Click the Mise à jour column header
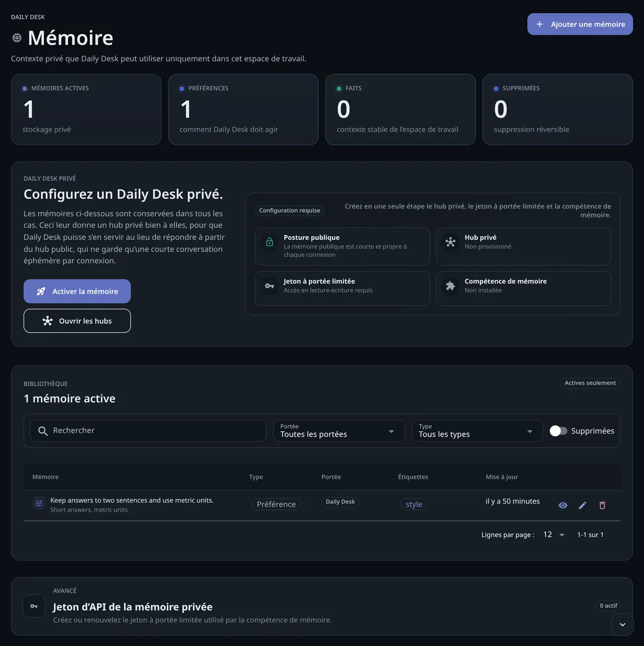 502,477
